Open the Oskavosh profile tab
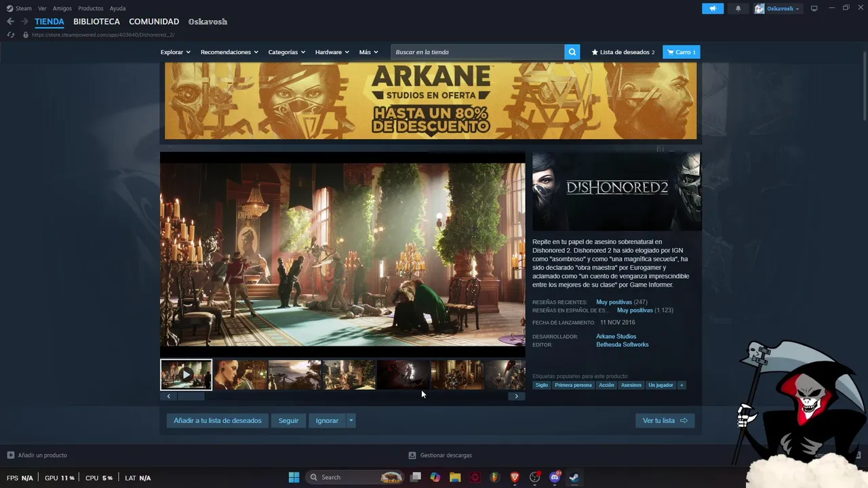The height and width of the screenshot is (488, 868). pyautogui.click(x=208, y=22)
